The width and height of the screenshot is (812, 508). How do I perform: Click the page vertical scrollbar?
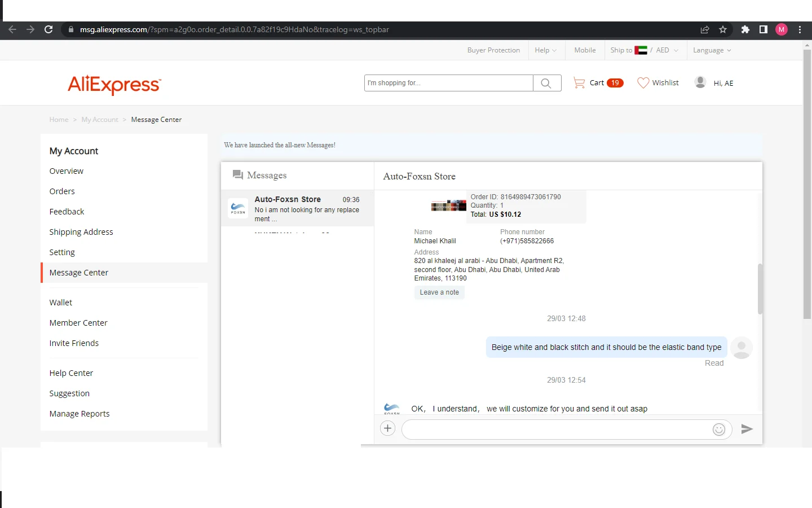click(x=807, y=185)
